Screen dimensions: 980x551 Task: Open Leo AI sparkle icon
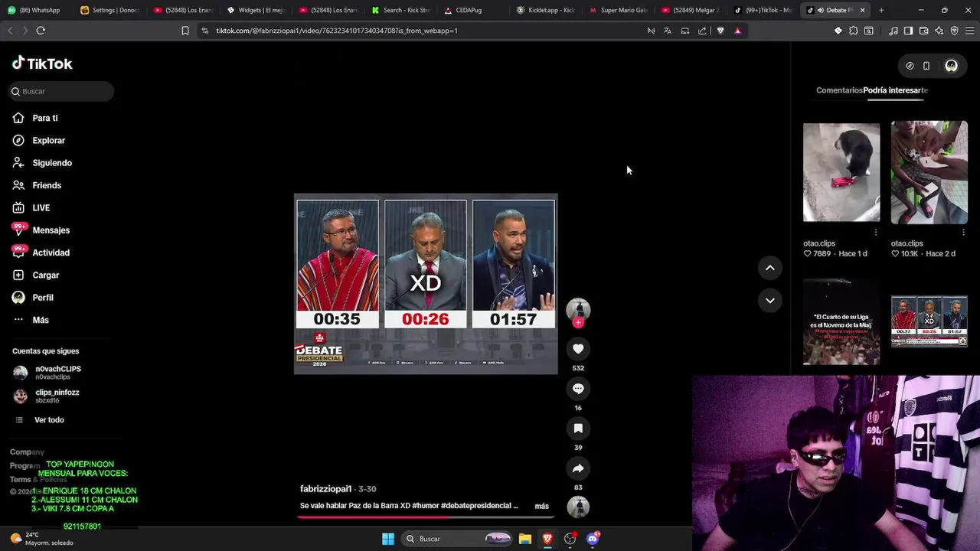939,31
